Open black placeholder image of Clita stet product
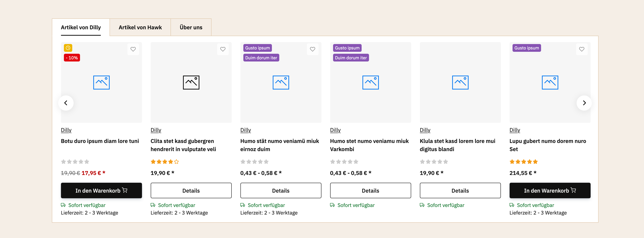 [191, 82]
